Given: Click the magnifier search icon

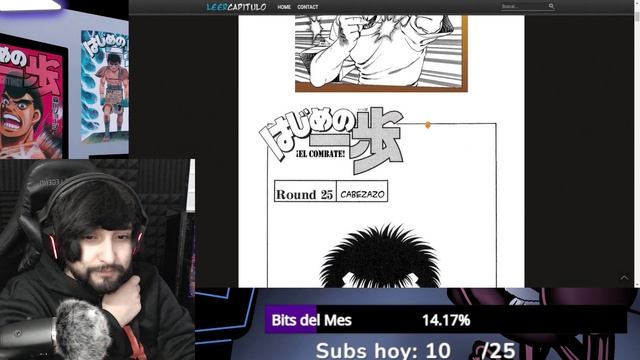Looking at the screenshot, I should 551,6.
